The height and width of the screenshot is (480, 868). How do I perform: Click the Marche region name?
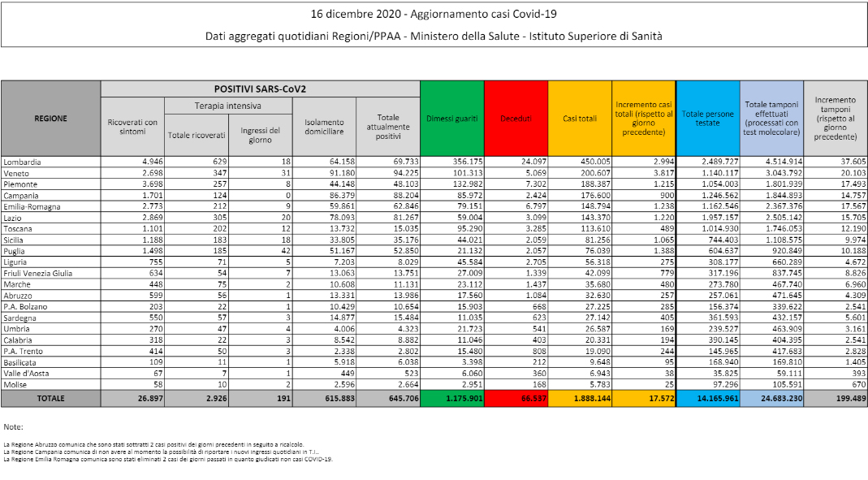coord(51,284)
